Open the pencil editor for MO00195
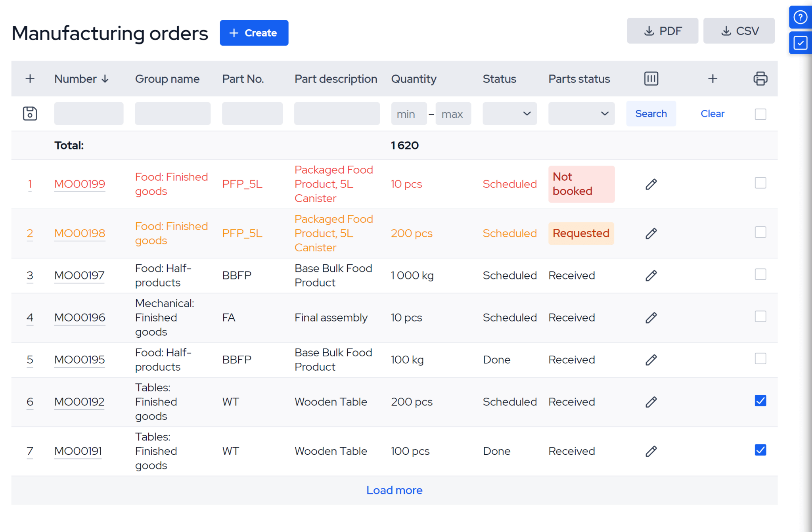The width and height of the screenshot is (812, 532). (x=651, y=360)
